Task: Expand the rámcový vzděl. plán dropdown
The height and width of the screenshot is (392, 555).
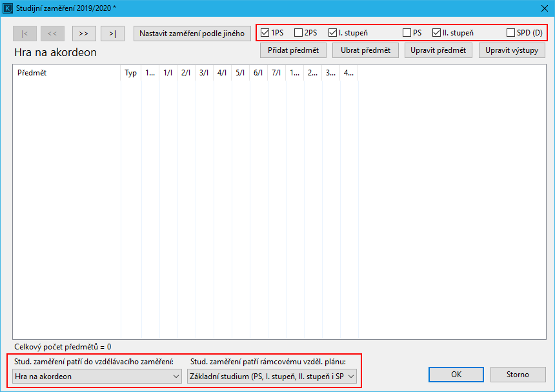Action: [x=272, y=376]
